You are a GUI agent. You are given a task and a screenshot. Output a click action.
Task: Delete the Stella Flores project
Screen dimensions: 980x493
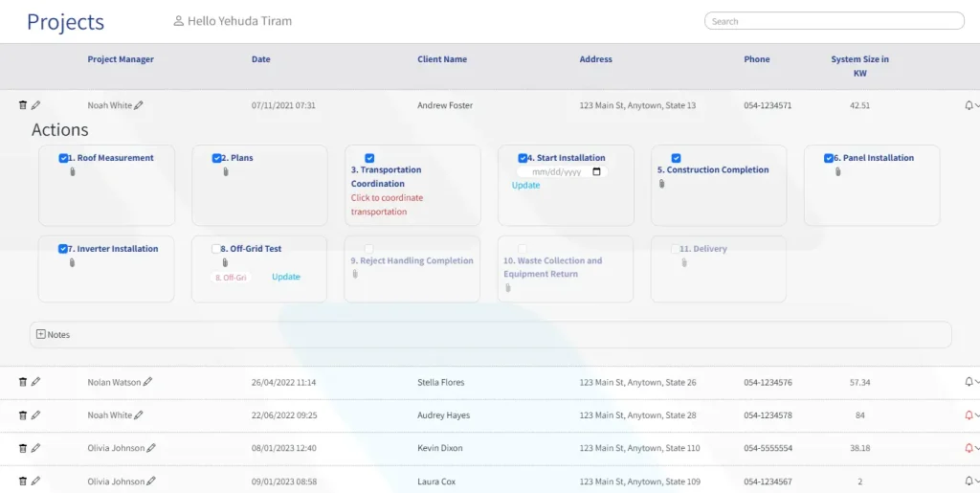[23, 382]
